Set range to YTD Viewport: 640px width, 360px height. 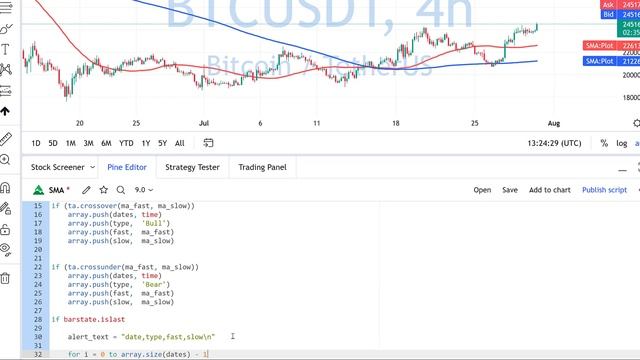(126, 143)
